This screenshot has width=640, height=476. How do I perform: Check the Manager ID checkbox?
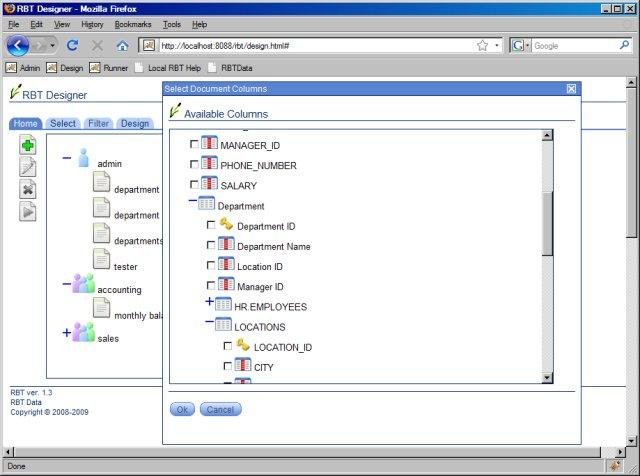coord(211,285)
